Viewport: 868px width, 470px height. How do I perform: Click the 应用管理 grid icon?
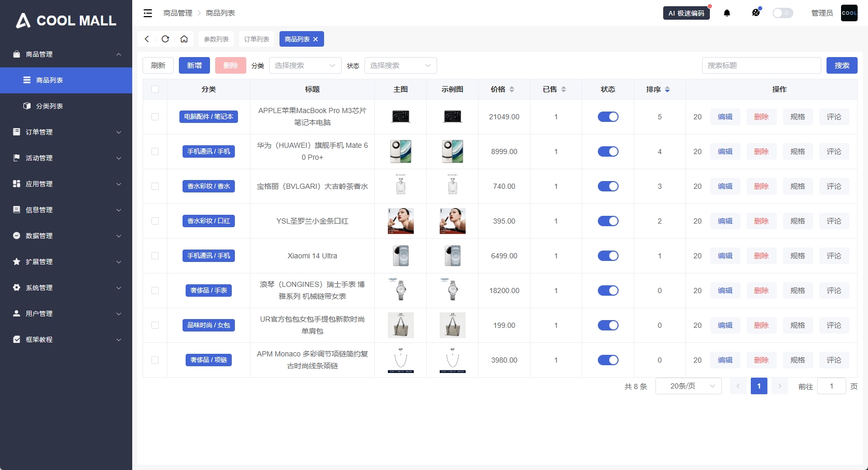pyautogui.click(x=17, y=184)
